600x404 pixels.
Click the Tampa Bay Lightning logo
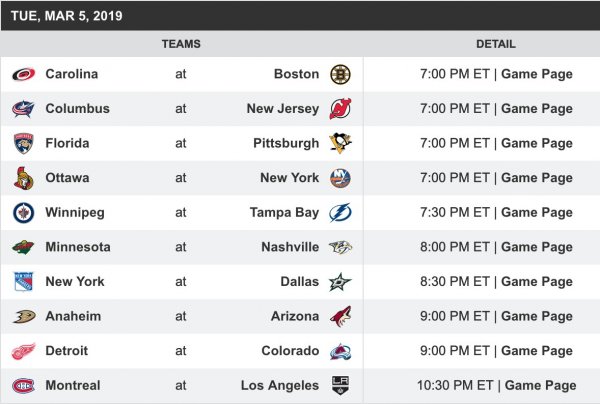339,213
